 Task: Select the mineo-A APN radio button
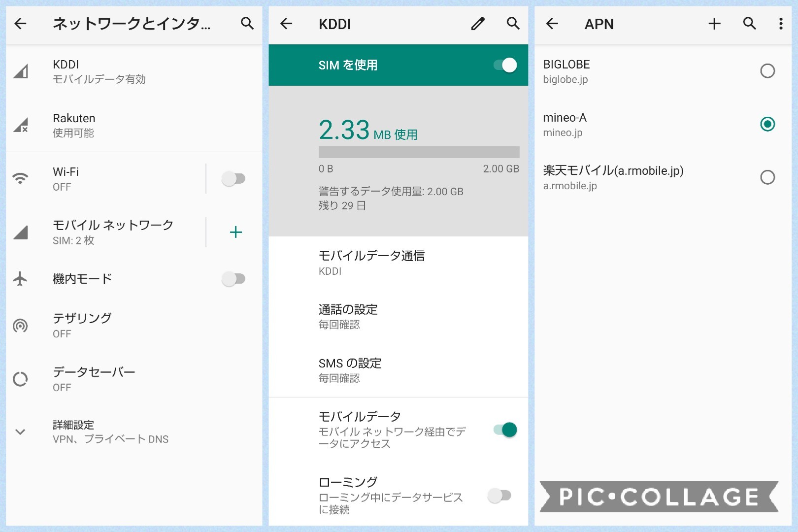click(767, 124)
